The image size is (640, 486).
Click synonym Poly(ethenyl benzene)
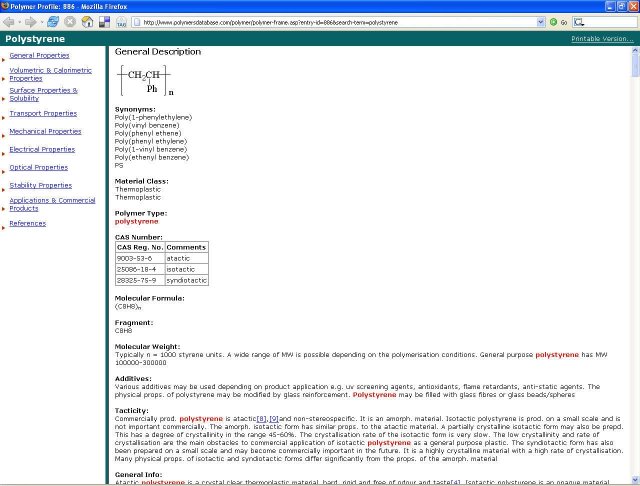(151, 157)
